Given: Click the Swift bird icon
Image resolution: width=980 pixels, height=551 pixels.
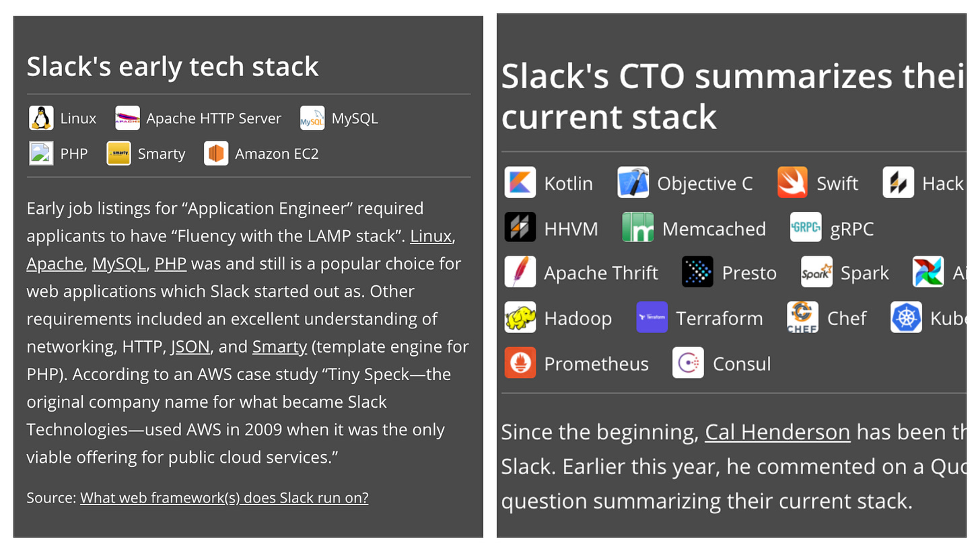Looking at the screenshot, I should (792, 183).
